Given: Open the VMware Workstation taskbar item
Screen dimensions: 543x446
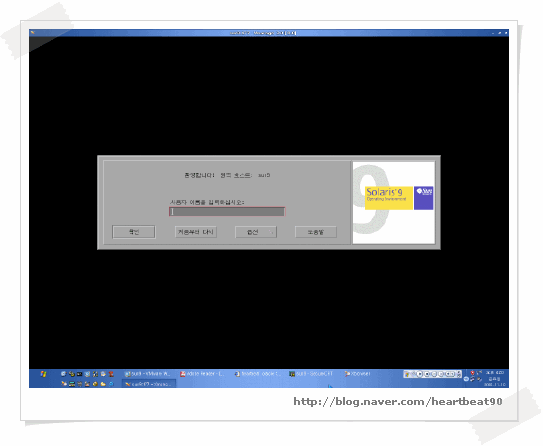Looking at the screenshot, I should pyautogui.click(x=148, y=374).
